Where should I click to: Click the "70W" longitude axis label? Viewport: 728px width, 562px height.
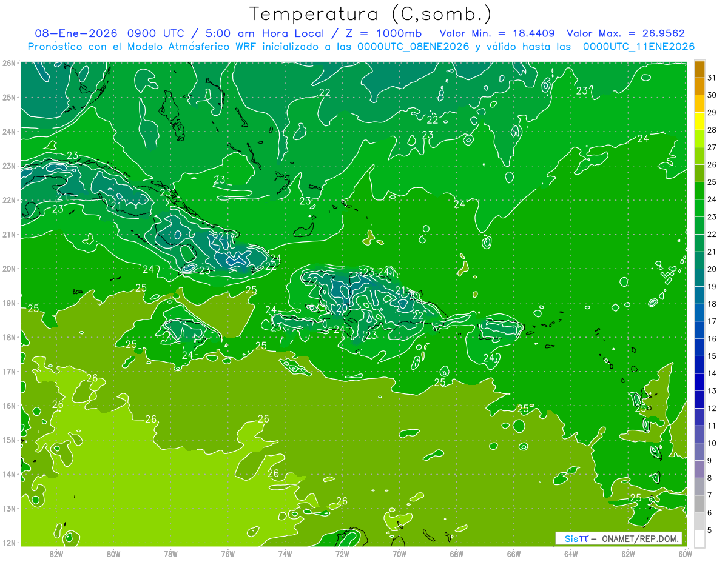(399, 553)
